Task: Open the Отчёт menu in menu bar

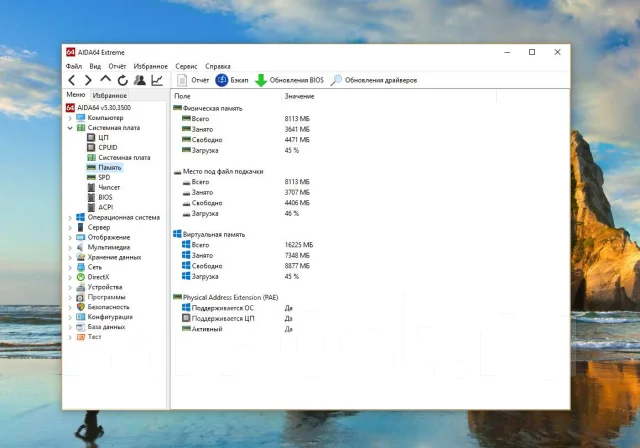Action: 117,66
